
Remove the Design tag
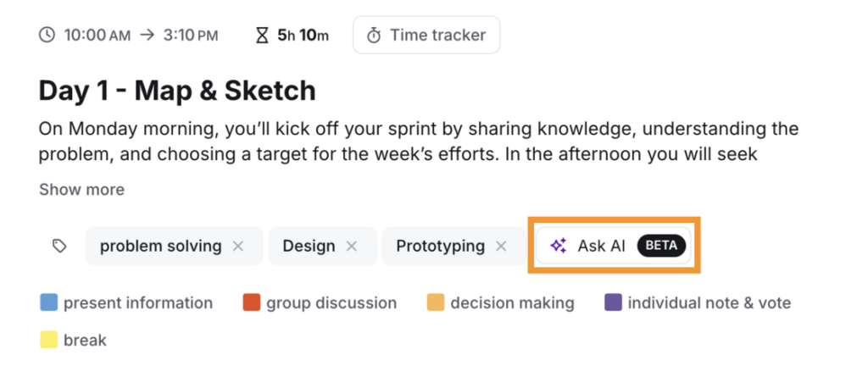(x=352, y=247)
